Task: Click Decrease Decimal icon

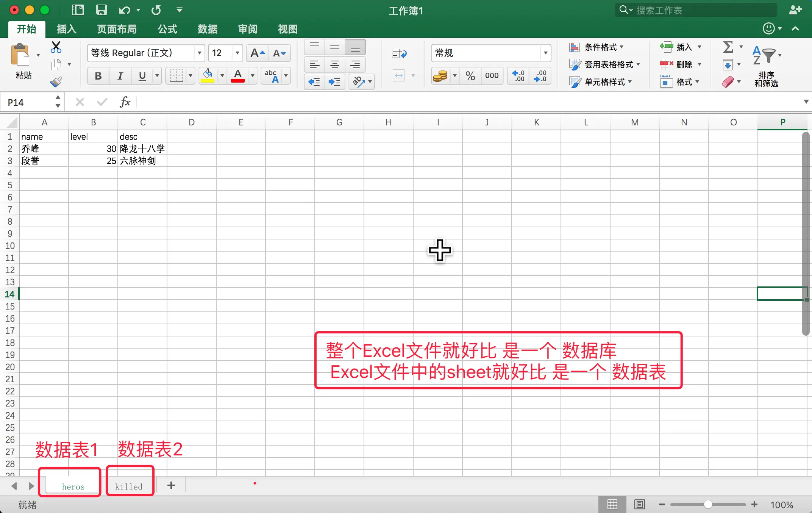Action: [540, 76]
